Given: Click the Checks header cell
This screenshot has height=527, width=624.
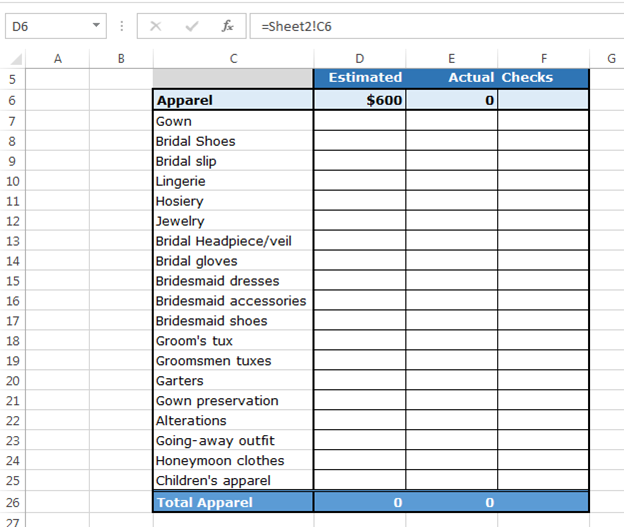Looking at the screenshot, I should click(544, 78).
